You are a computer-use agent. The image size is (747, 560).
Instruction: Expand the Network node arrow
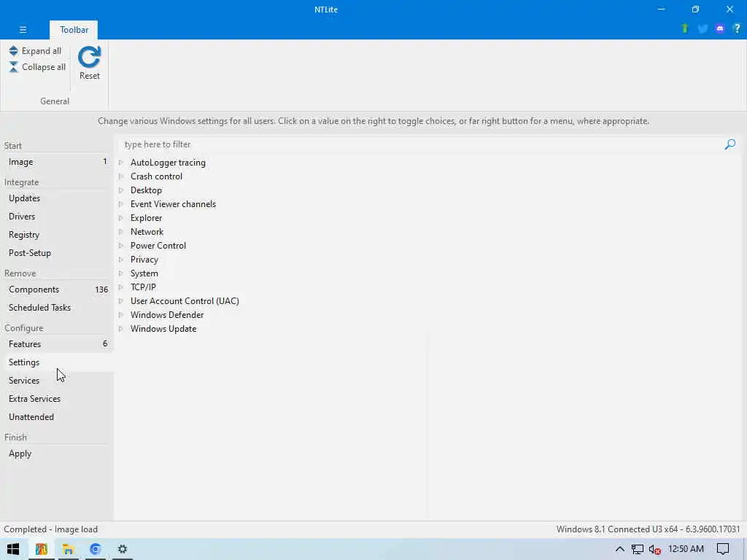click(x=121, y=231)
